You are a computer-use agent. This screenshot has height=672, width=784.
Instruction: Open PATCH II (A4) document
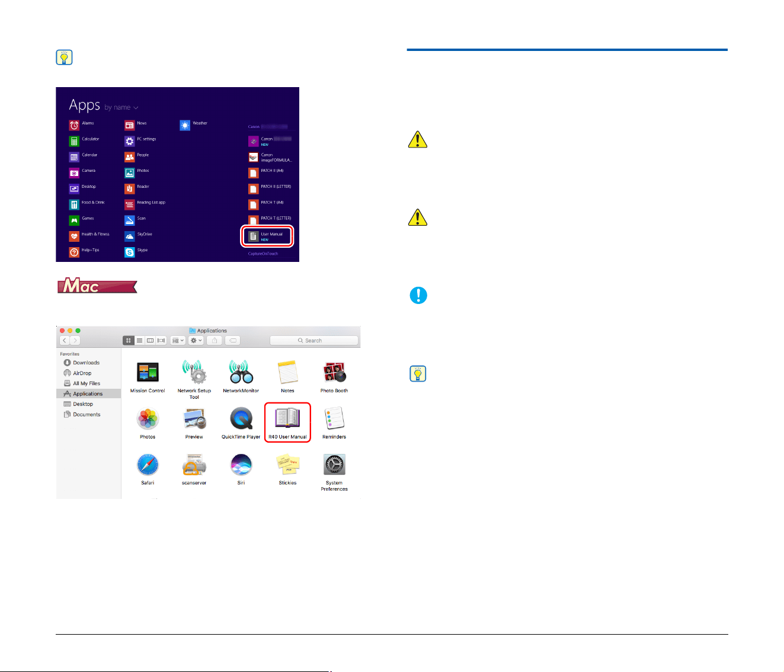point(266,172)
